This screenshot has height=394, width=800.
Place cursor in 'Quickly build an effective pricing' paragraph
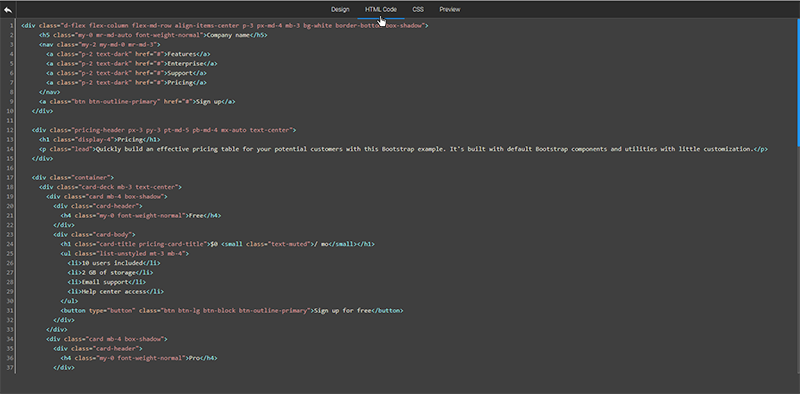point(424,149)
